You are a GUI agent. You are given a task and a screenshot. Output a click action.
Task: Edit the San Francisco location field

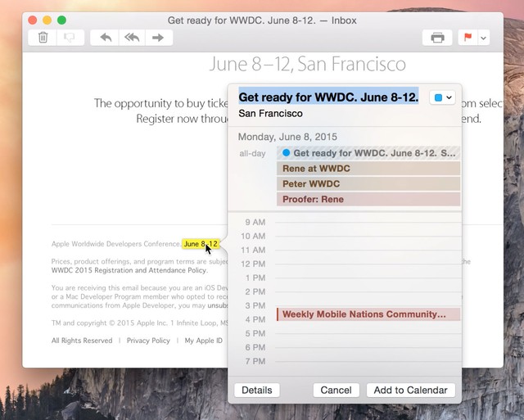click(270, 113)
